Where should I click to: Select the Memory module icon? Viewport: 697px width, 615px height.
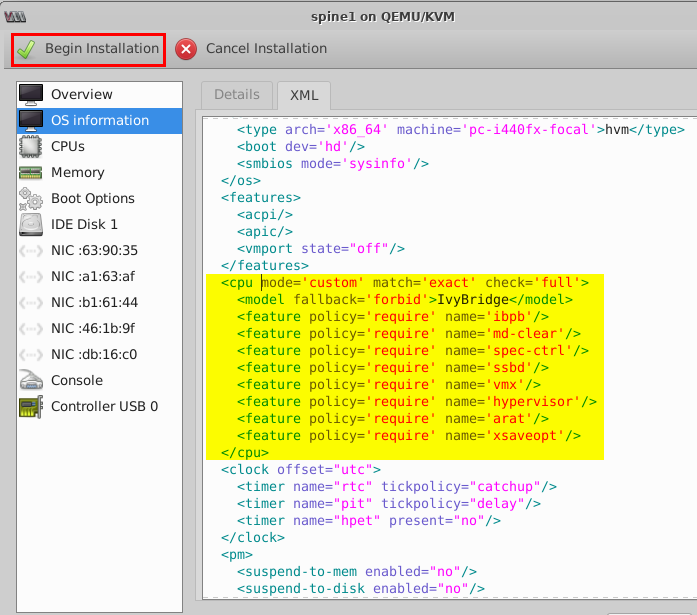click(31, 172)
